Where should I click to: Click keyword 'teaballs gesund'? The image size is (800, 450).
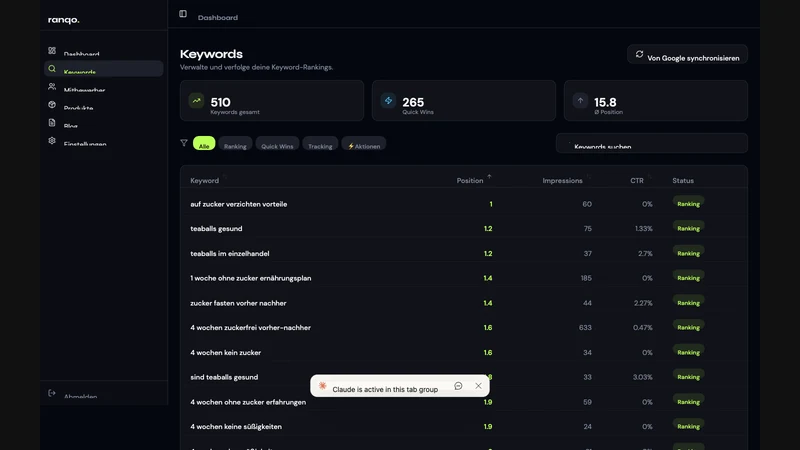[216, 229]
